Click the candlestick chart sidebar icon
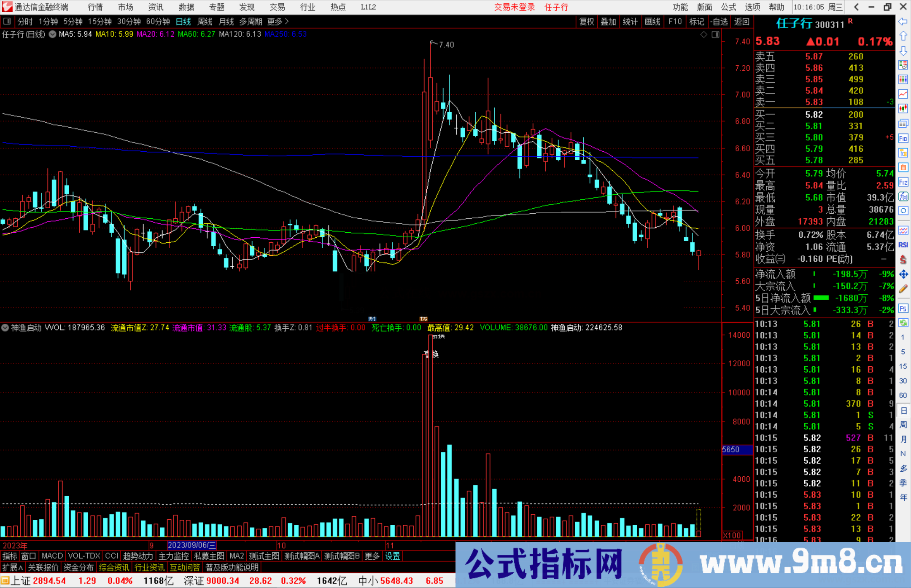 coord(903,109)
